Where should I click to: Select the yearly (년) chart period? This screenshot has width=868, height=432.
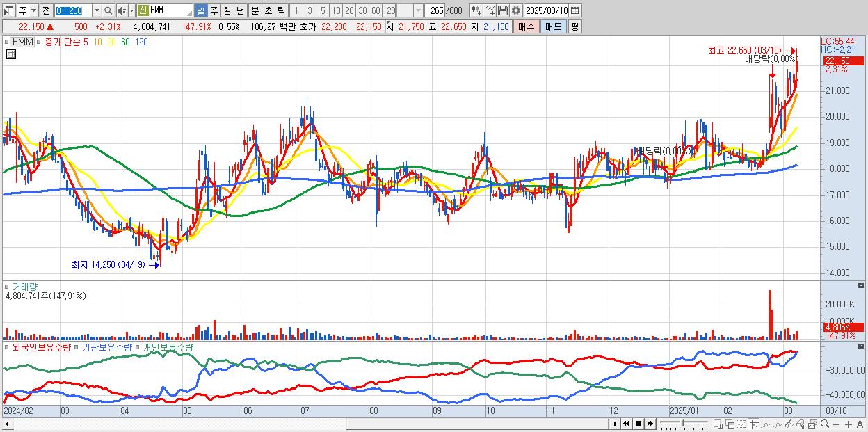[240, 10]
